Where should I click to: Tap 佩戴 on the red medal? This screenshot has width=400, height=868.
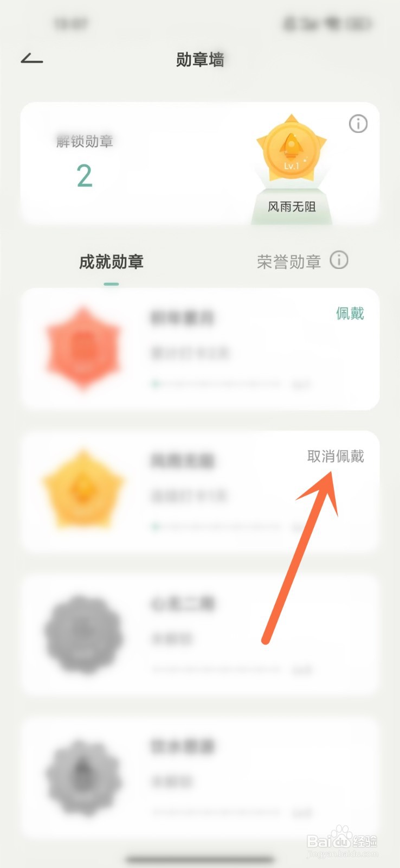[x=350, y=314]
